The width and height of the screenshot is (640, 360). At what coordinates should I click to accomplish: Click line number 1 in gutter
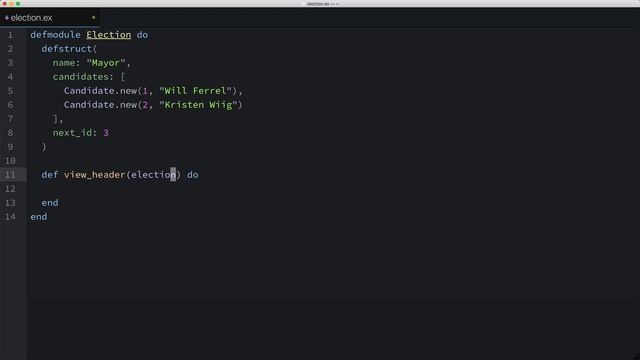click(10, 35)
